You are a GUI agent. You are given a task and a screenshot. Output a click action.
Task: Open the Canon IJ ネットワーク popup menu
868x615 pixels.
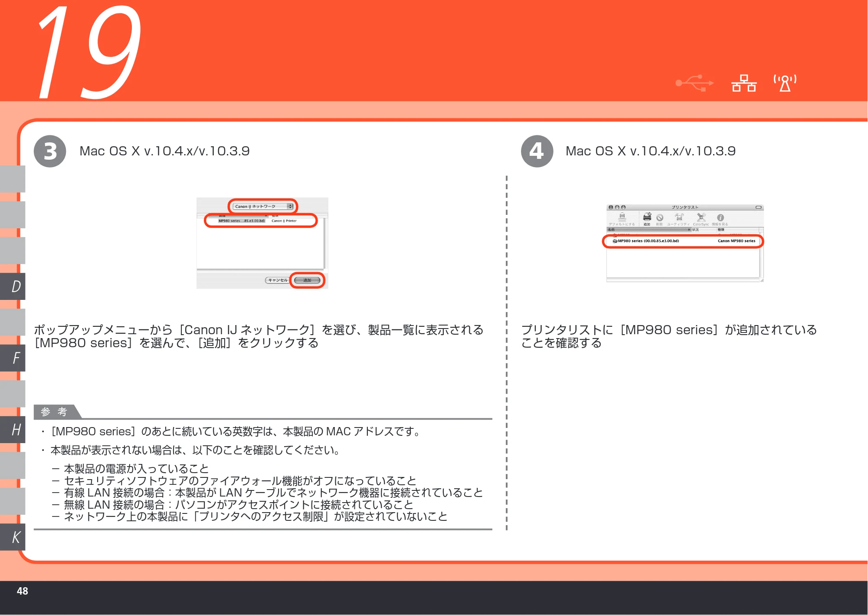(x=263, y=207)
